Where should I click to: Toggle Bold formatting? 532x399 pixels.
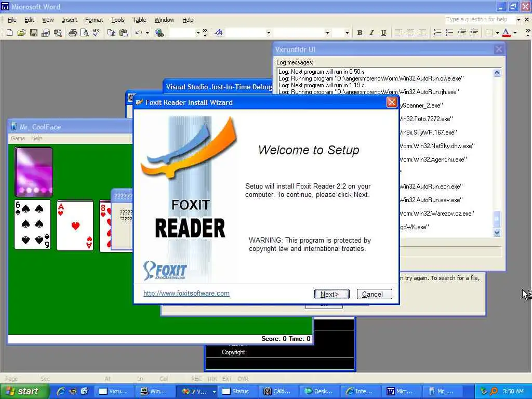[360, 33]
